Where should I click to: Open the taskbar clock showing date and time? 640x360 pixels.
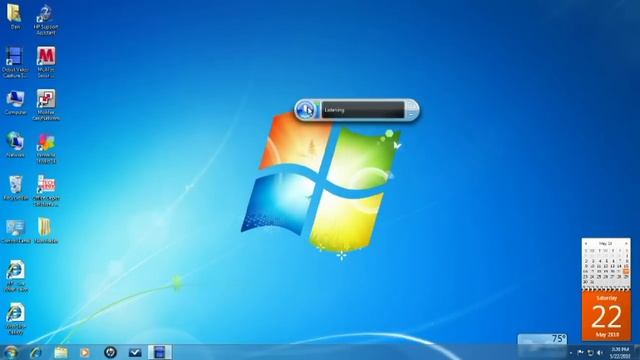coord(620,353)
